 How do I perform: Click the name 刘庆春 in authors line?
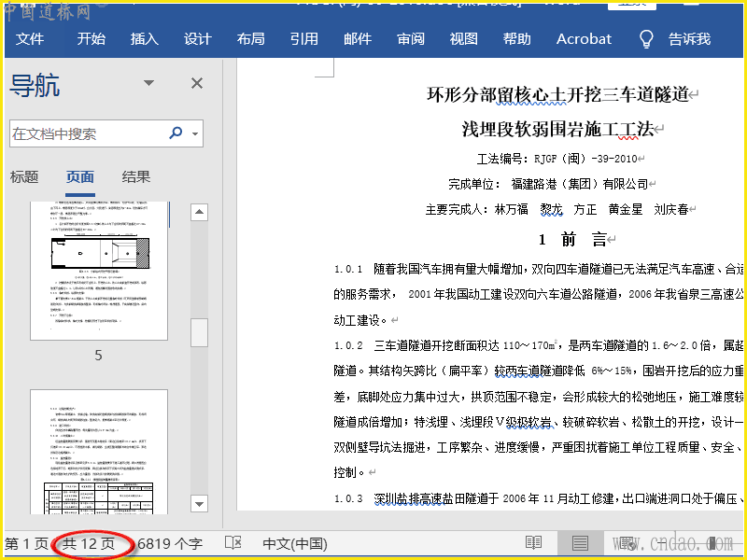click(x=671, y=209)
